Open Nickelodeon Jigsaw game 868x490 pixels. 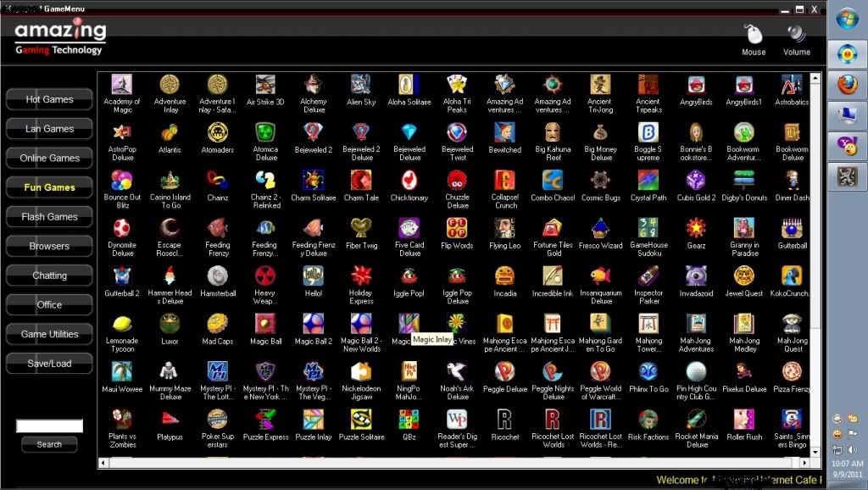pos(361,372)
